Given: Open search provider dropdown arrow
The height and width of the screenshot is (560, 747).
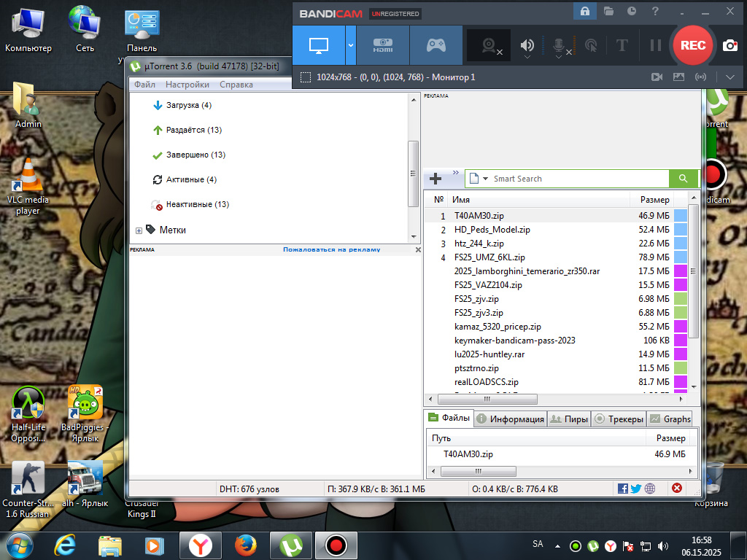Looking at the screenshot, I should point(485,179).
